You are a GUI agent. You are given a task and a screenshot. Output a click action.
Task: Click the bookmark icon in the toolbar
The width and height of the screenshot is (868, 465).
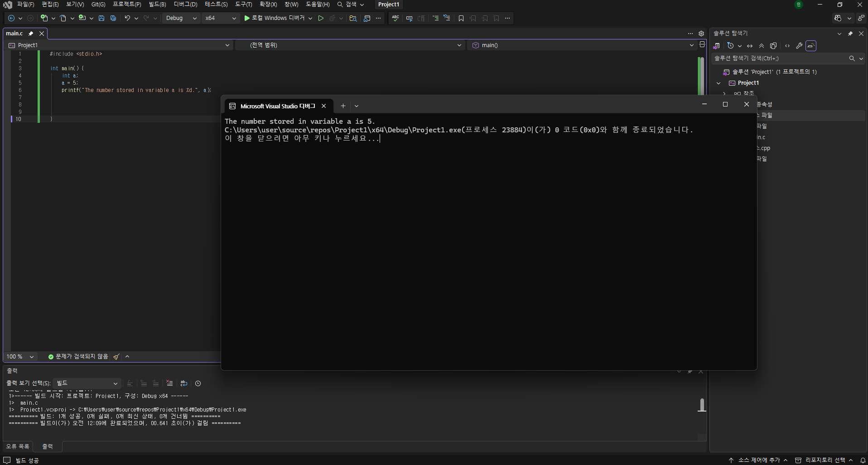coord(461,18)
